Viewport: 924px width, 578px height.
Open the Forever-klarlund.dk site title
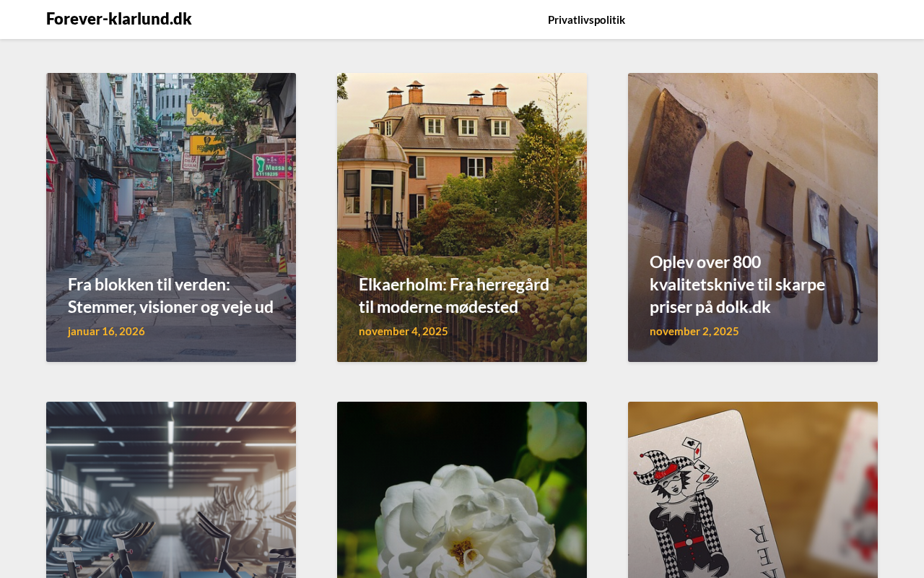tap(119, 19)
